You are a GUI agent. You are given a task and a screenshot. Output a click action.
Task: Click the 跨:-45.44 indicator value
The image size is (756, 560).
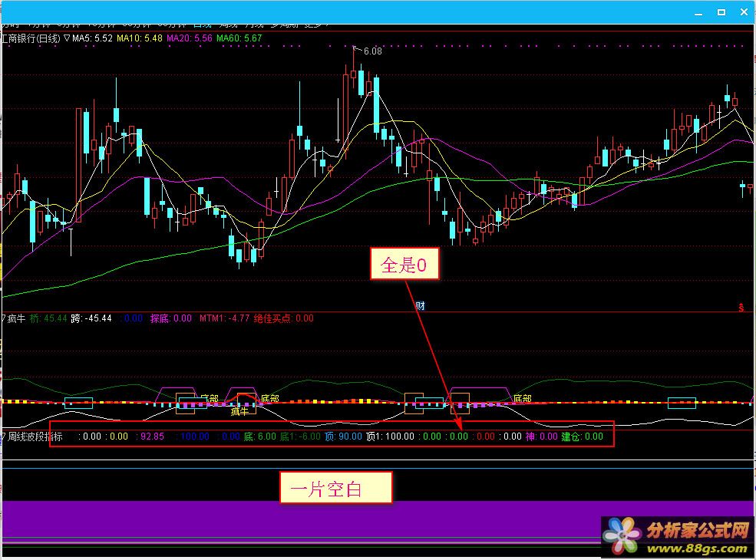(x=91, y=318)
